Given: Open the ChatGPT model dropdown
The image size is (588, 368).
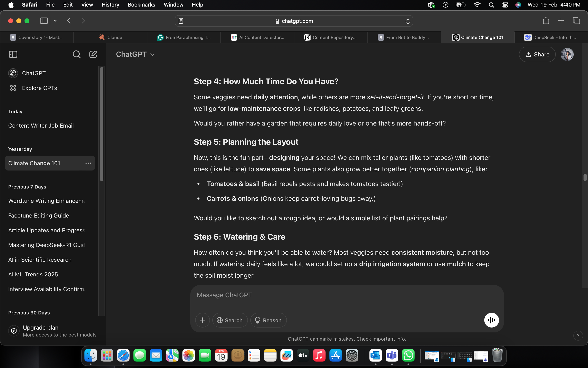Looking at the screenshot, I should click(x=135, y=54).
